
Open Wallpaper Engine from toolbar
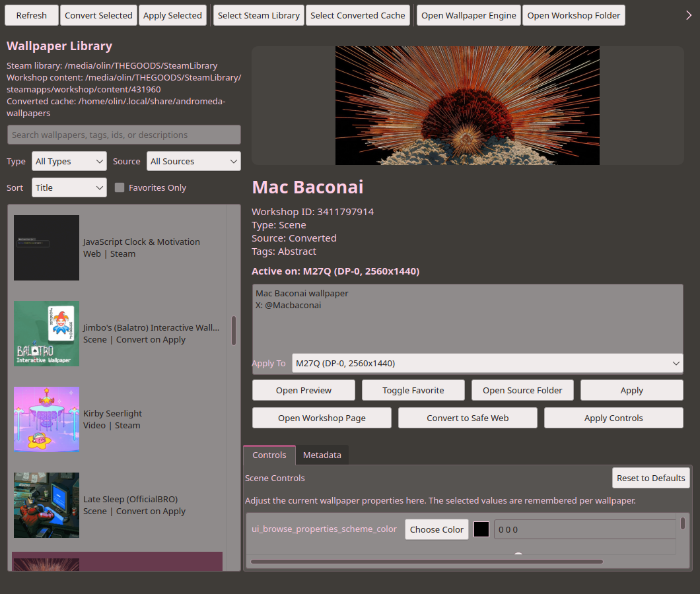[468, 15]
